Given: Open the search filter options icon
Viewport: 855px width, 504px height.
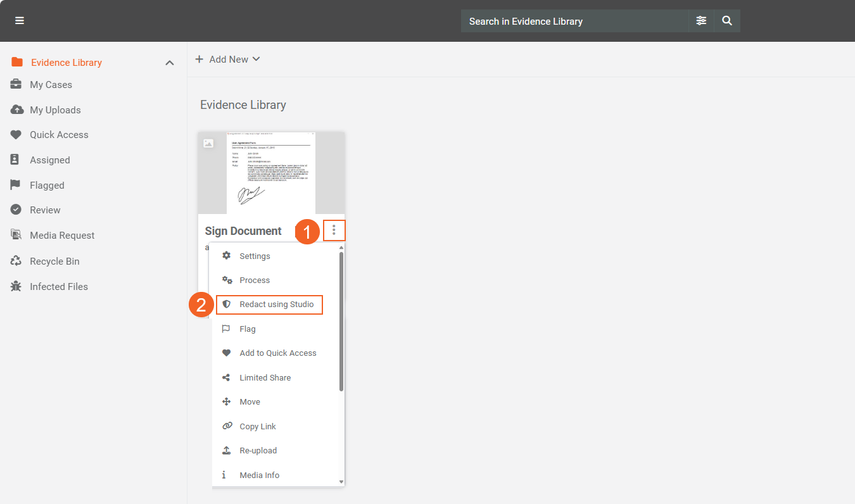Looking at the screenshot, I should click(701, 21).
